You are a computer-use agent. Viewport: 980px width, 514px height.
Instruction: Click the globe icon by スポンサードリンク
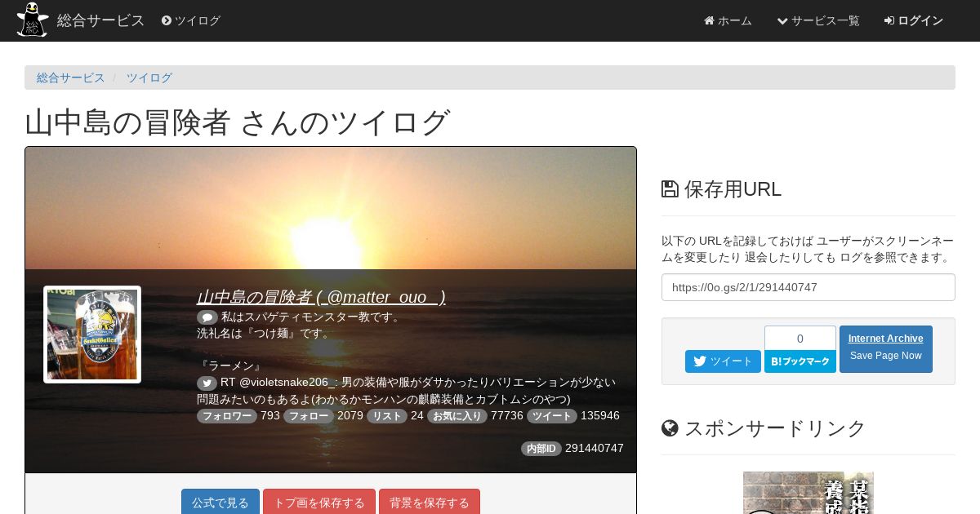(x=670, y=428)
